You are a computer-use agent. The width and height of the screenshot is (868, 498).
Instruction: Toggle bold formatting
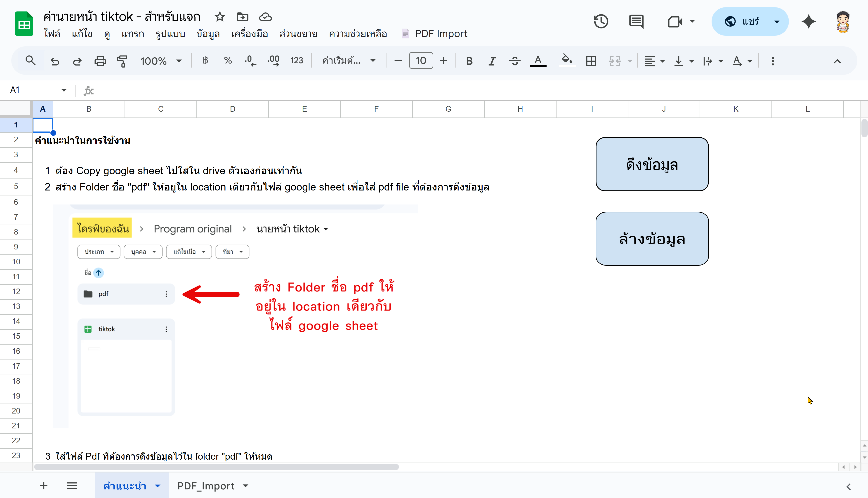(469, 61)
